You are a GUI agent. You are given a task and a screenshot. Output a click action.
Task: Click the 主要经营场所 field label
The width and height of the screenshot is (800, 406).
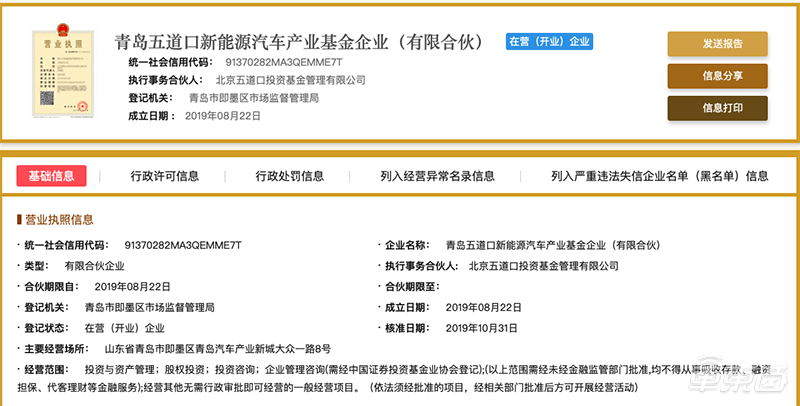(x=57, y=349)
